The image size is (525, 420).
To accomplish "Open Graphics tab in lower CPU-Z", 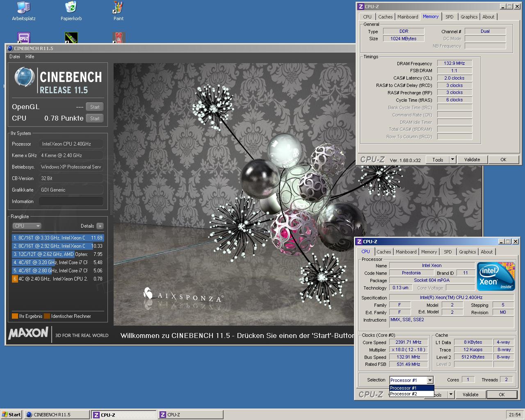I will (467, 252).
